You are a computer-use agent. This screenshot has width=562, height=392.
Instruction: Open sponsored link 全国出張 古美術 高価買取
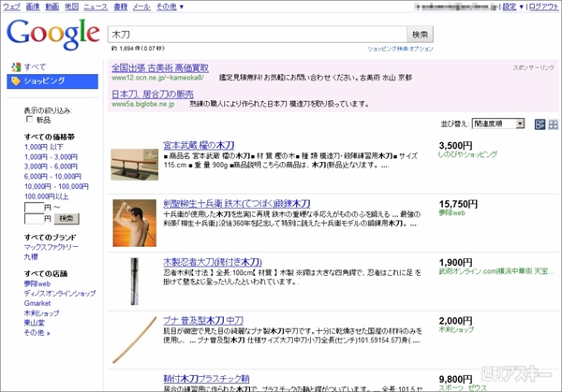coord(160,68)
